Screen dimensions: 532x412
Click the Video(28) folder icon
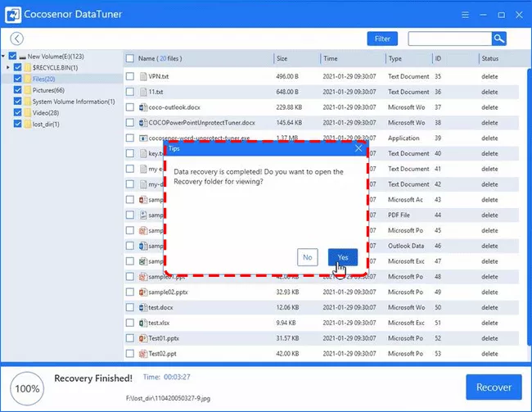(28, 113)
